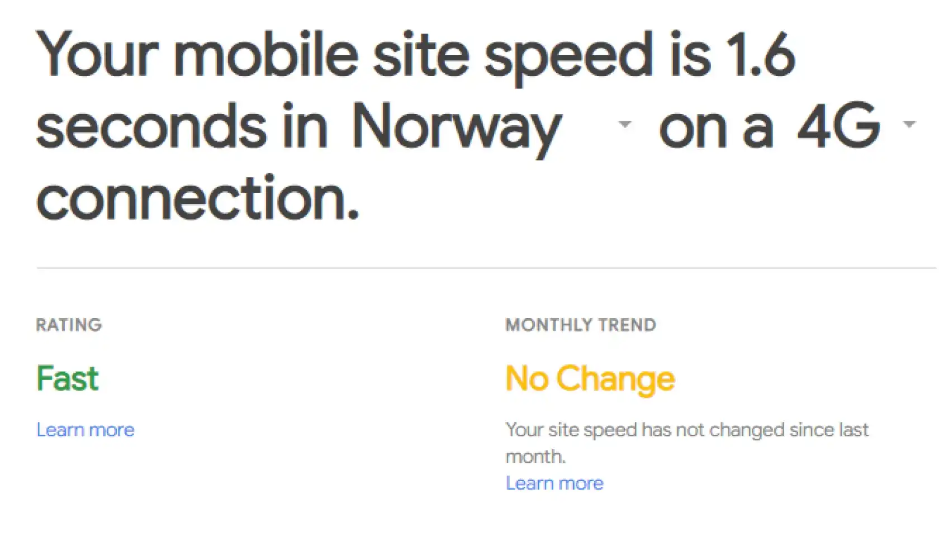Image resolution: width=939 pixels, height=560 pixels.
Task: Click the Norway country name
Action: point(456,126)
